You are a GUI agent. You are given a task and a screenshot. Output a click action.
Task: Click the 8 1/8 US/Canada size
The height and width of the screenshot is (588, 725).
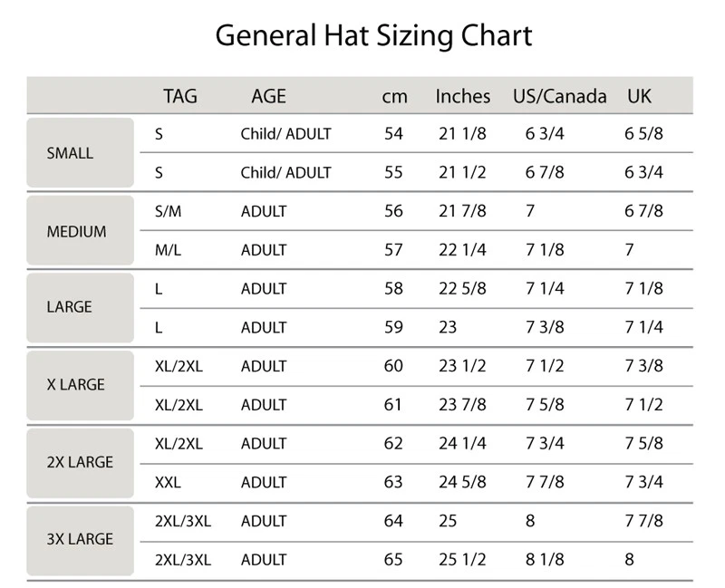545,560
